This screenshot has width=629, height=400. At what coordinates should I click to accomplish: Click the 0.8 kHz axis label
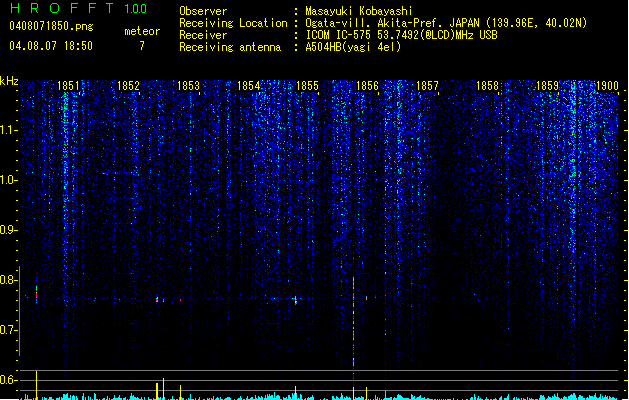tap(8, 280)
